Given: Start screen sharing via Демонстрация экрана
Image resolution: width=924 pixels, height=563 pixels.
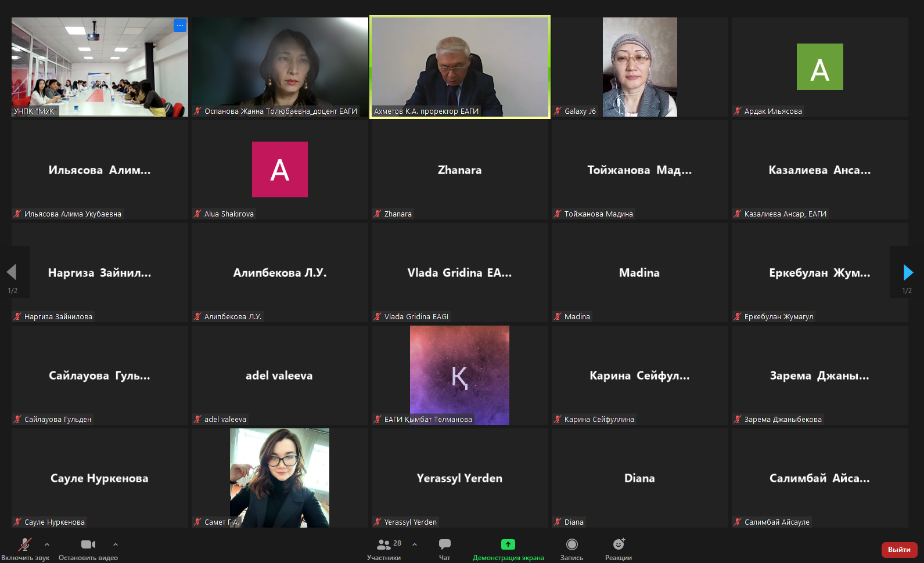Looking at the screenshot, I should pos(508,544).
